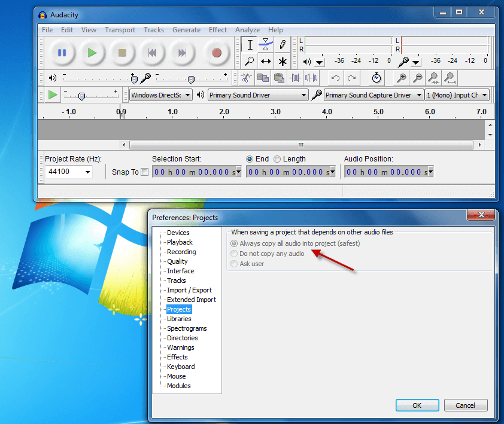504x424 pixels.
Task: Select the Length radio button
Action: [277, 159]
